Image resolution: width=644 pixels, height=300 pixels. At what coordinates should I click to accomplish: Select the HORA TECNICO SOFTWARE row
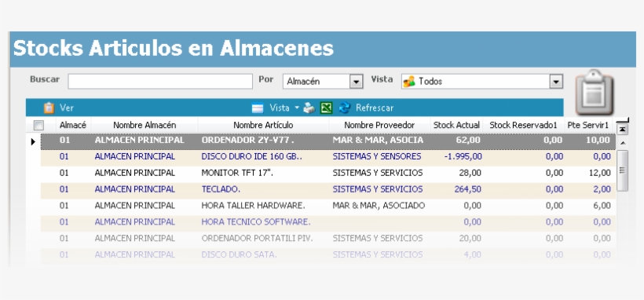click(327, 223)
